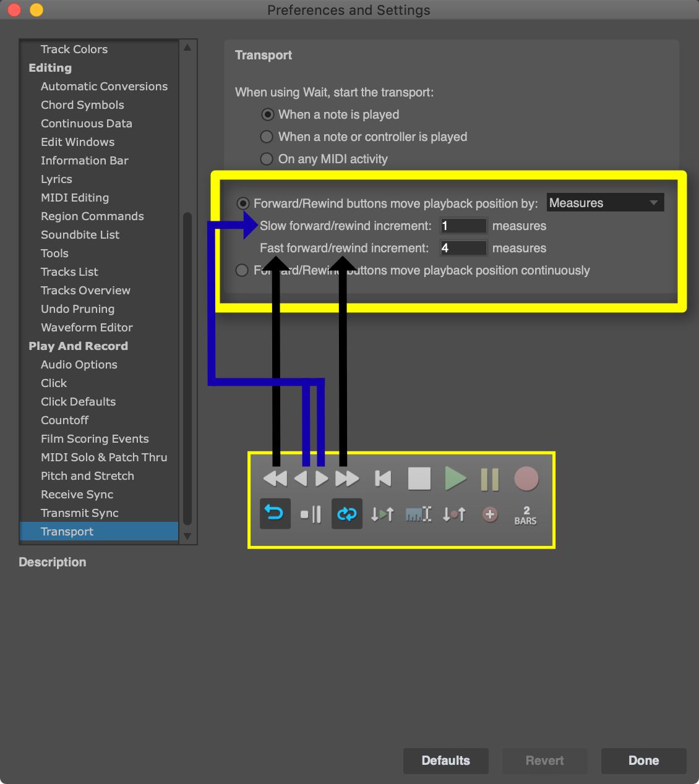Image resolution: width=699 pixels, height=784 pixels.
Task: Click the fast rewind double-arrow button
Action: pyautogui.click(x=275, y=479)
